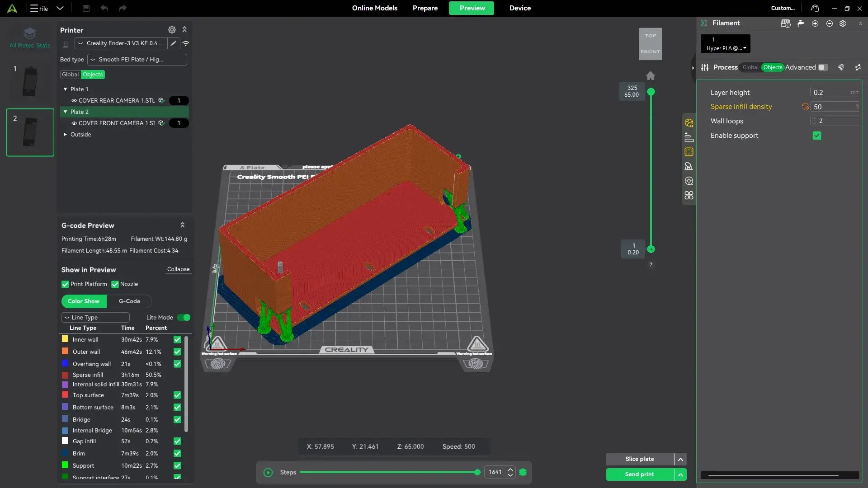Click the Collapse link

178,269
